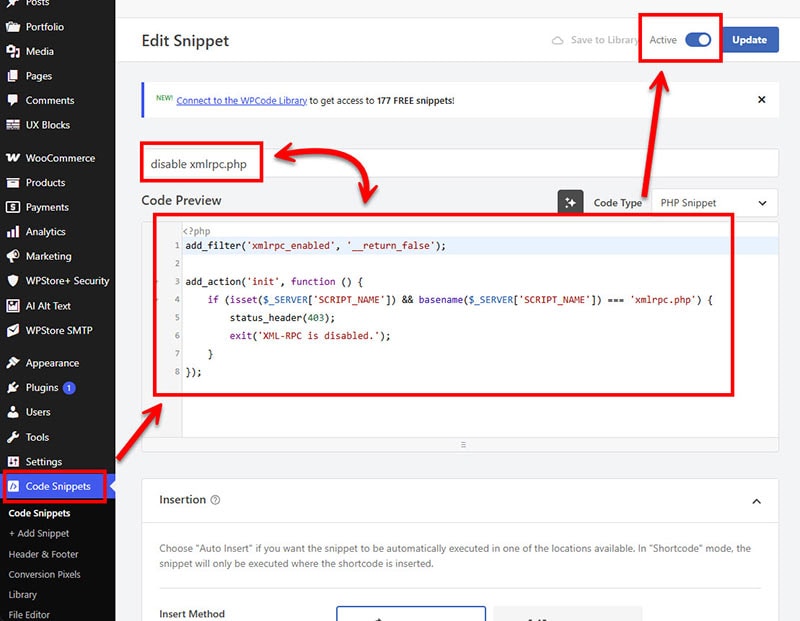Click the exit('XML-RPC is disabled.') code line
800x621 pixels.
(x=310, y=336)
